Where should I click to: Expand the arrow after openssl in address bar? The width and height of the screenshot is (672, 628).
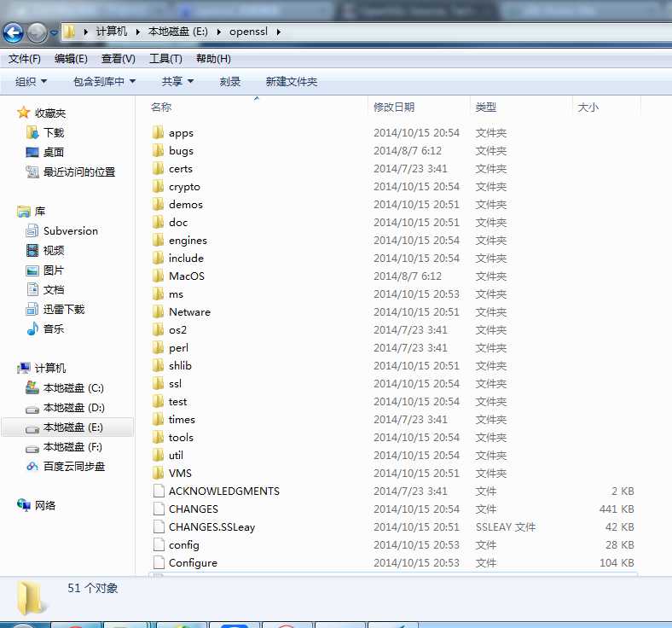pos(279,32)
